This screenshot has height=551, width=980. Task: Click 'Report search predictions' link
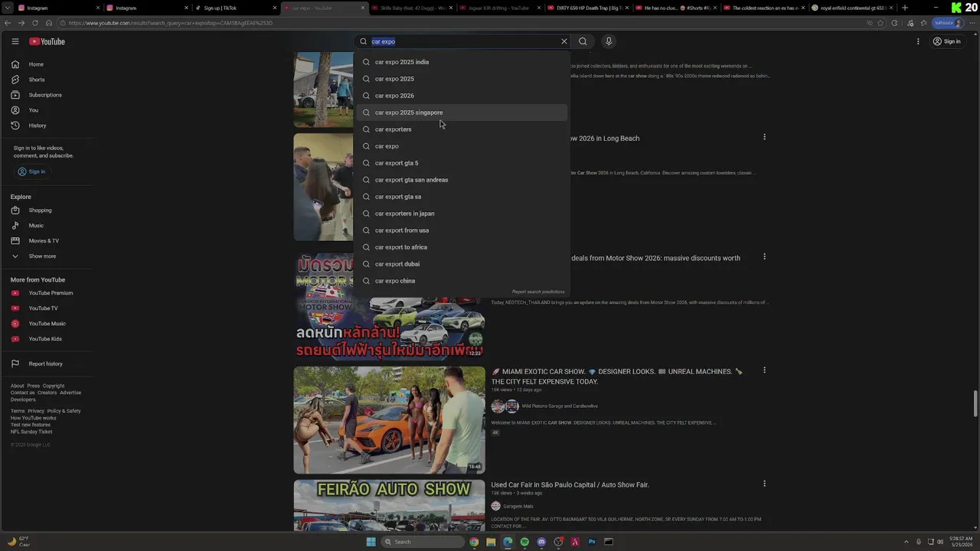pos(538,292)
